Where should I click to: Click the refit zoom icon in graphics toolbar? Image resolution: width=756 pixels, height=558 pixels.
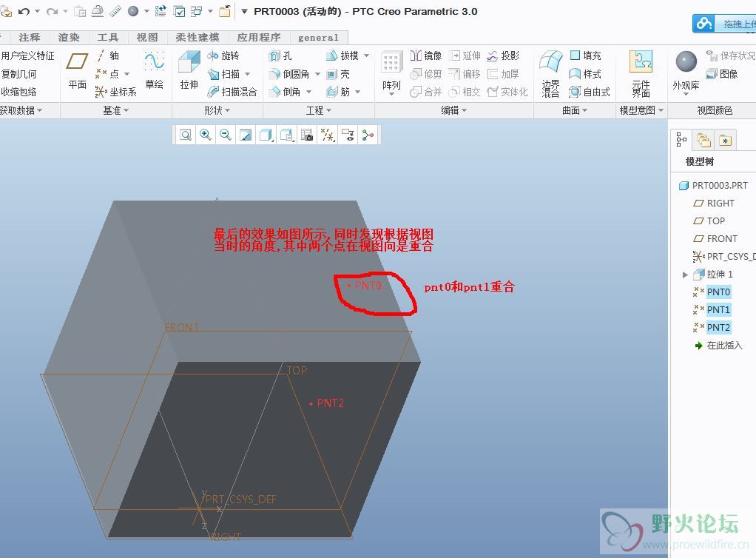186,135
